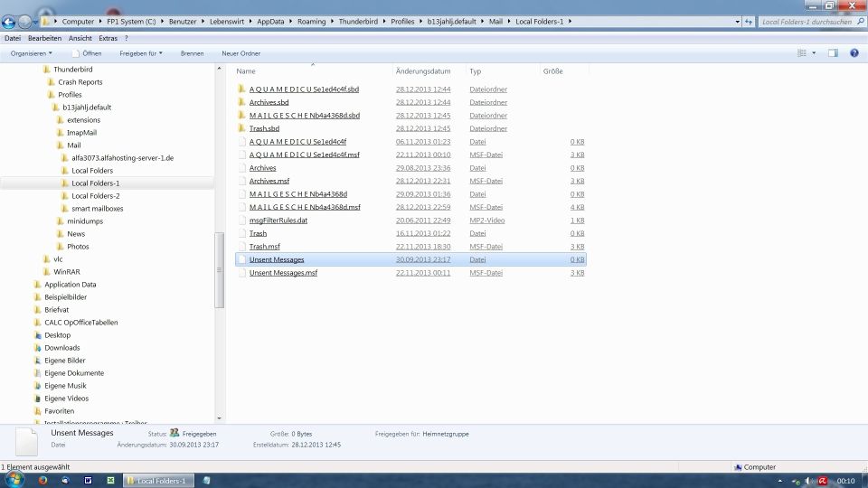The width and height of the screenshot is (868, 488).
Task: Expand breadcrumb arrow after Mail
Action: tap(509, 22)
